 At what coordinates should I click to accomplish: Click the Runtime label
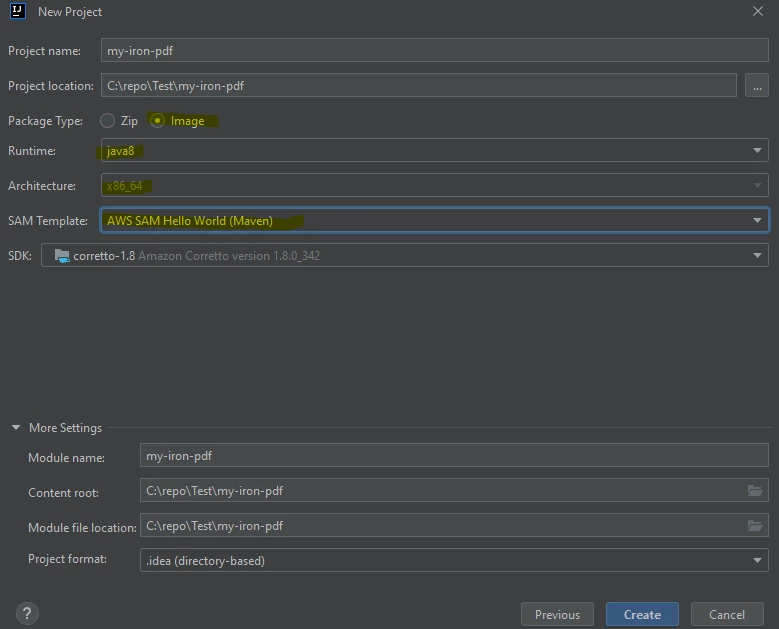coord(32,151)
